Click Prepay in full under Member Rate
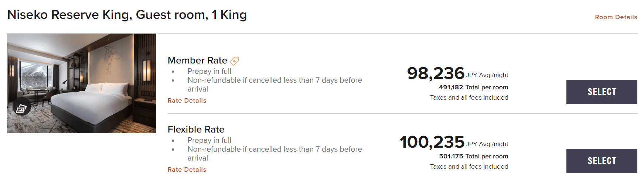Viewport: 644px width, 182px height. [x=209, y=71]
